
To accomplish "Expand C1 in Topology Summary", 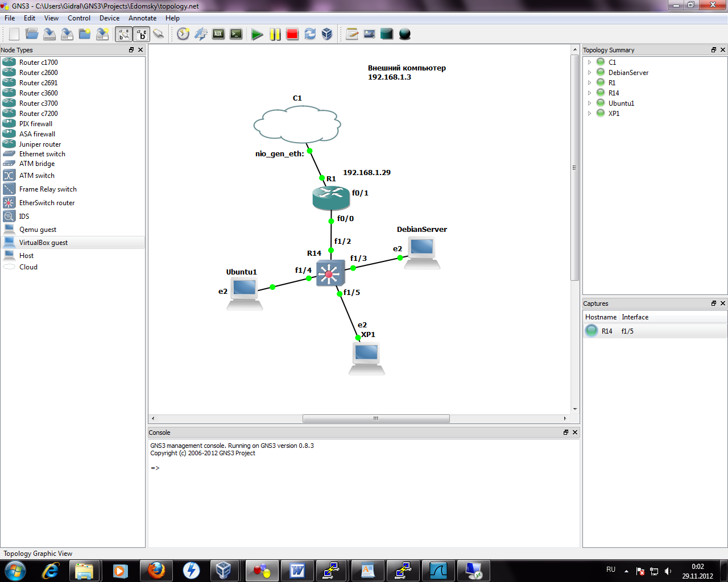I will (589, 63).
